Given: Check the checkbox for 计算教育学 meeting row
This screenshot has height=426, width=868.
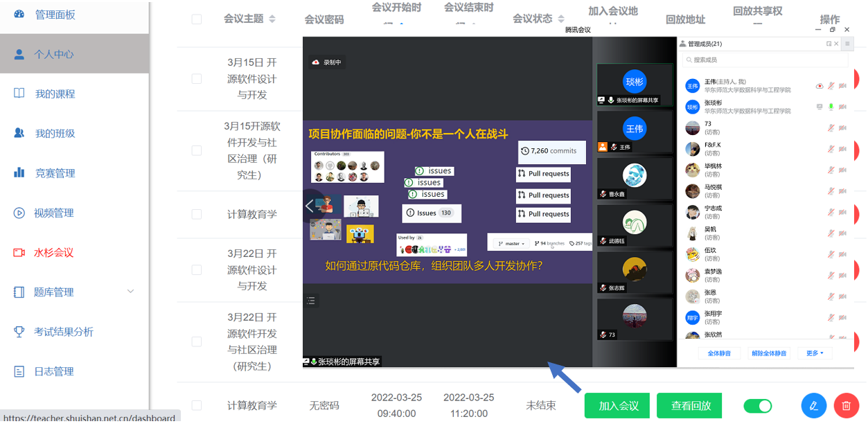Looking at the screenshot, I should point(197,214).
